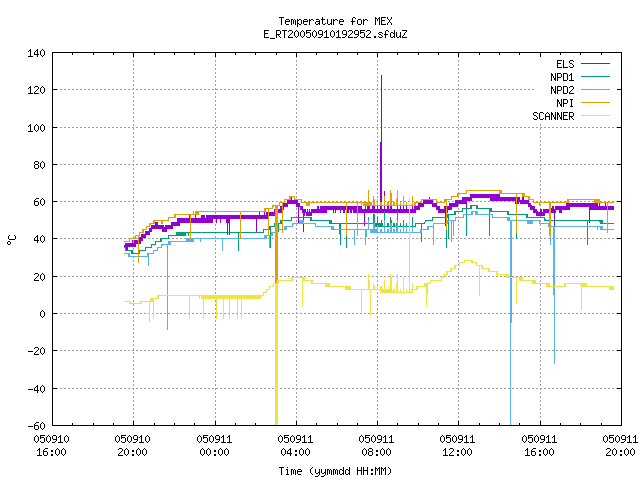The image size is (640, 480).
Task: Select x-axis tick "050911 12:00"
Action: [458, 446]
